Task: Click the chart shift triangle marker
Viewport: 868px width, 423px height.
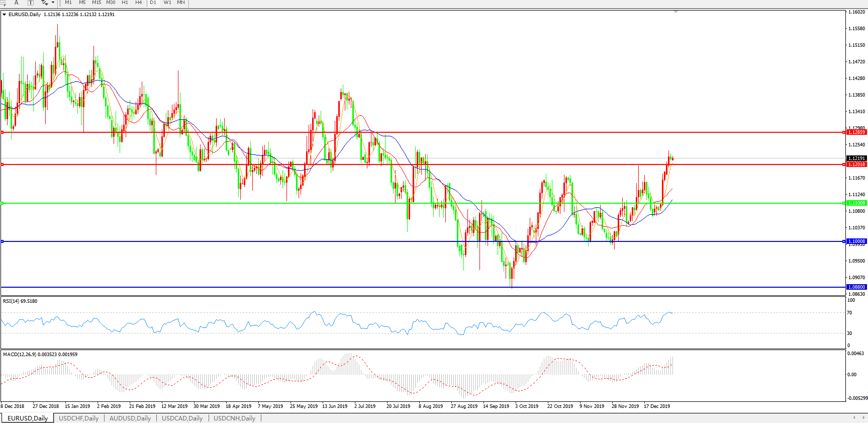Action: tap(676, 12)
